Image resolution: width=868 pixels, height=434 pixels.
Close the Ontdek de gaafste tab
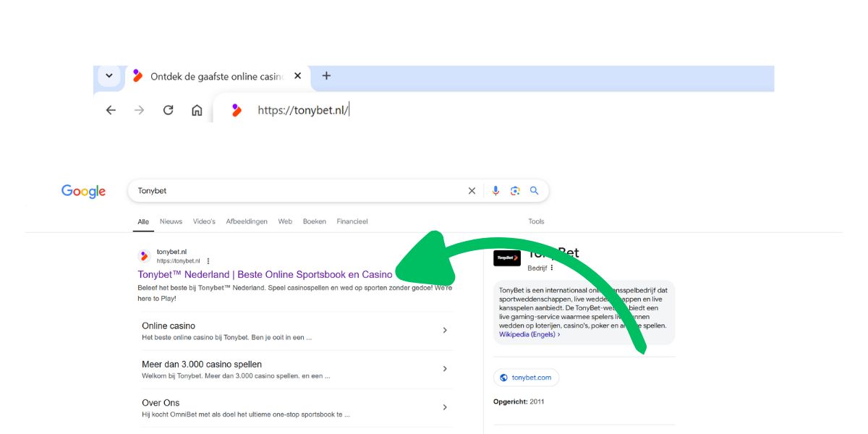click(297, 76)
